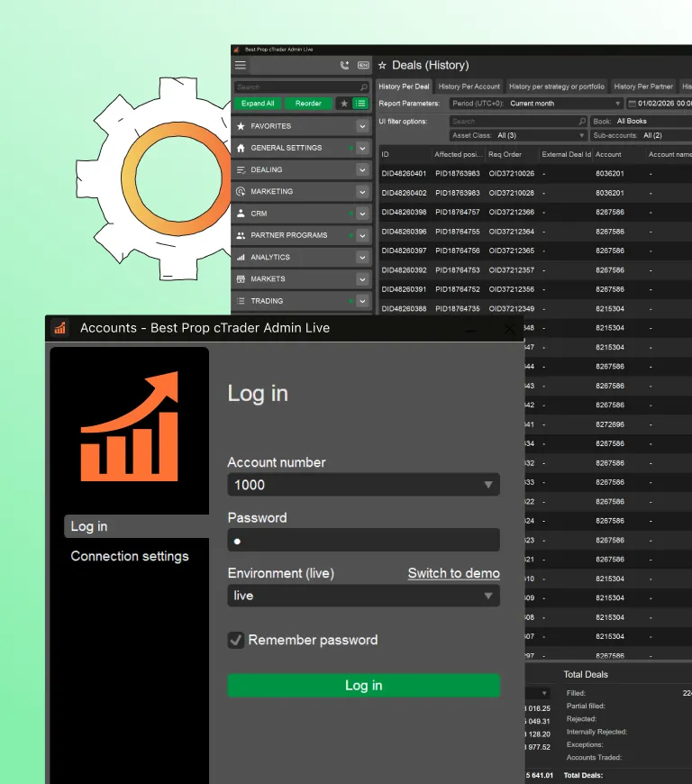Switch to History Per Partner tab
The image size is (692, 784).
click(643, 87)
